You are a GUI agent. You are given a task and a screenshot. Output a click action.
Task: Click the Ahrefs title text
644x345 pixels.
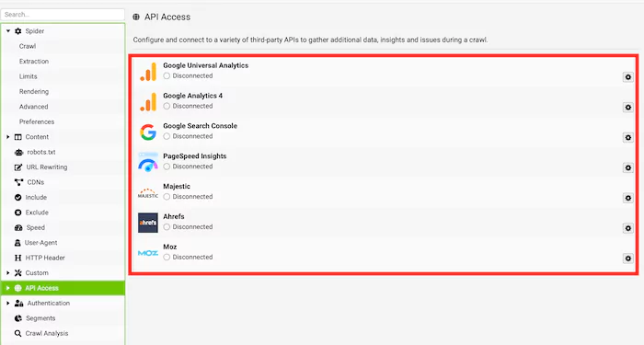pos(174,216)
